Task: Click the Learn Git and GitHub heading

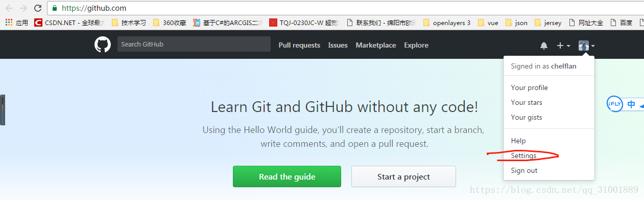Action: (345, 107)
